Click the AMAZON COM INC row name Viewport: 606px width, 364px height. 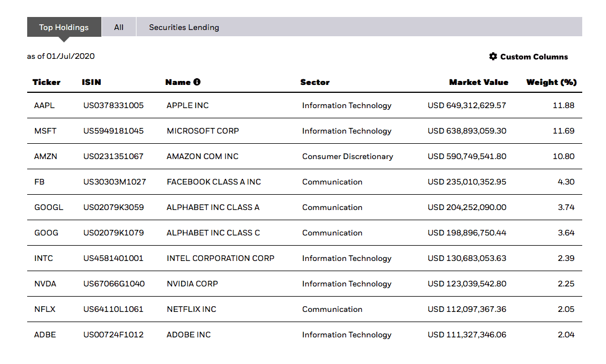point(202,156)
